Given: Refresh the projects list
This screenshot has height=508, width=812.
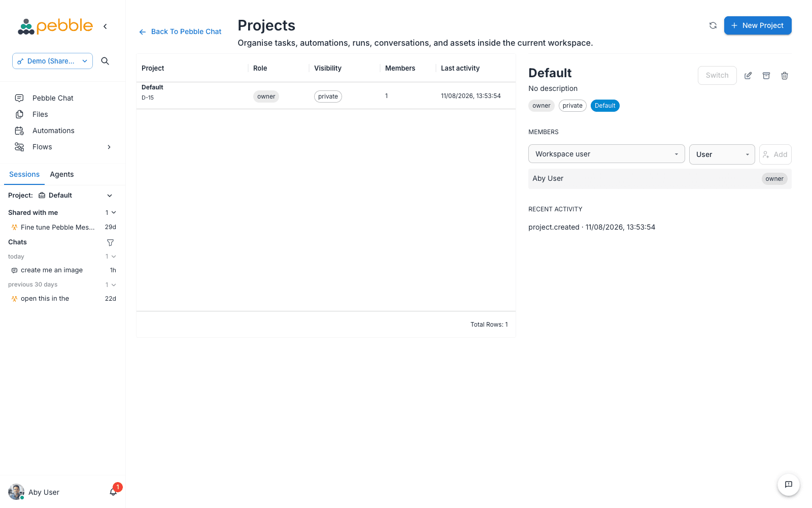Looking at the screenshot, I should tap(713, 25).
